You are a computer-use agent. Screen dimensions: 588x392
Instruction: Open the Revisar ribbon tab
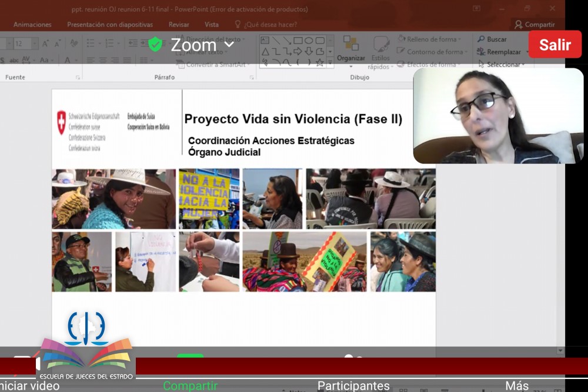pos(179,25)
